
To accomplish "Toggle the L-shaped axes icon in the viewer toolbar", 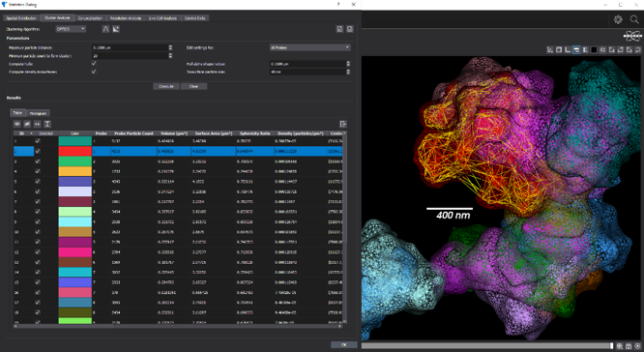I will click(568, 49).
